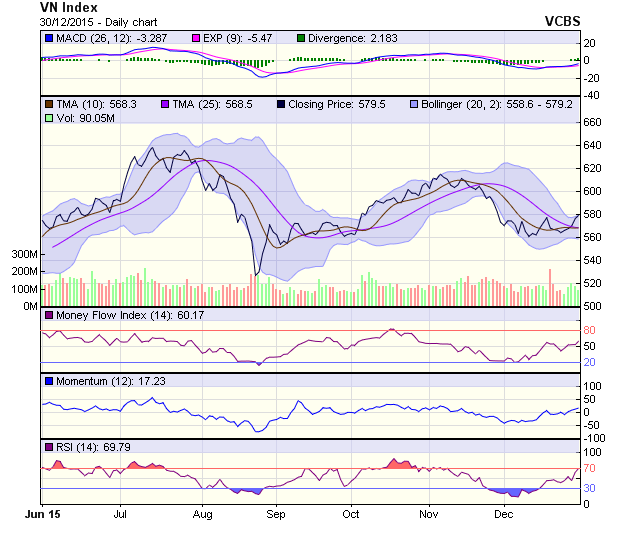Click the 30/12/2015 Daily chart subtitle
This screenshot has height=535, width=620.
[x=93, y=21]
